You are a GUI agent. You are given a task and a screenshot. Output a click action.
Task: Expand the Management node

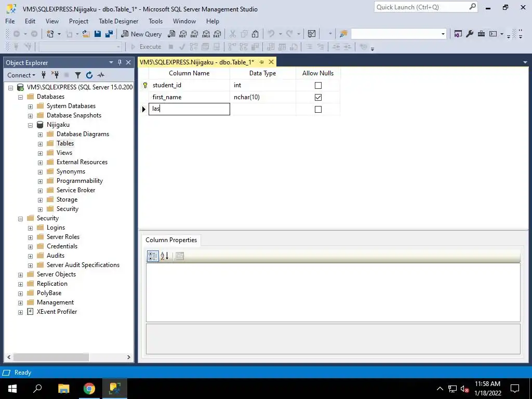coord(20,303)
